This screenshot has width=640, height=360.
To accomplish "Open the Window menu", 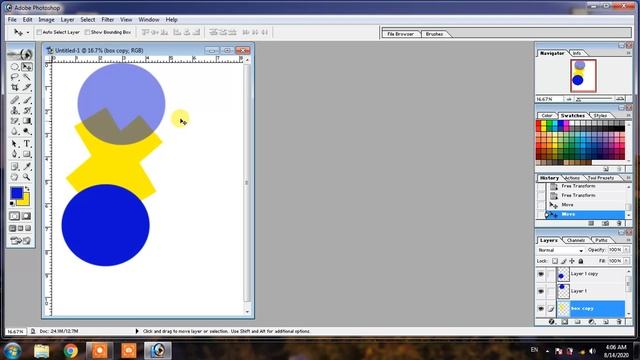I will point(149,20).
